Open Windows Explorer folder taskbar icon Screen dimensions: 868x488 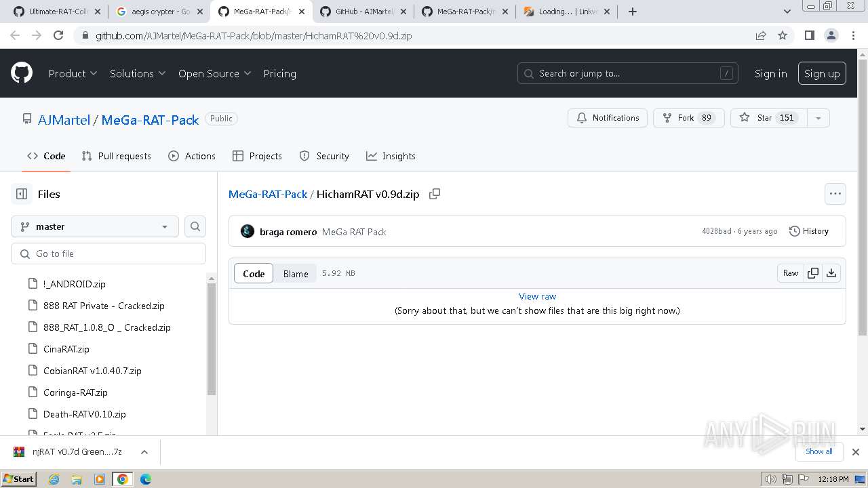point(77,479)
